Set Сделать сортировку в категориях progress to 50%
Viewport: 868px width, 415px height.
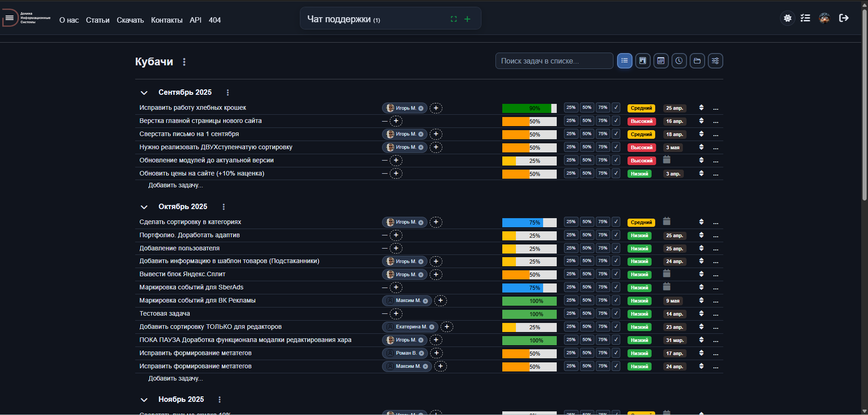click(587, 222)
